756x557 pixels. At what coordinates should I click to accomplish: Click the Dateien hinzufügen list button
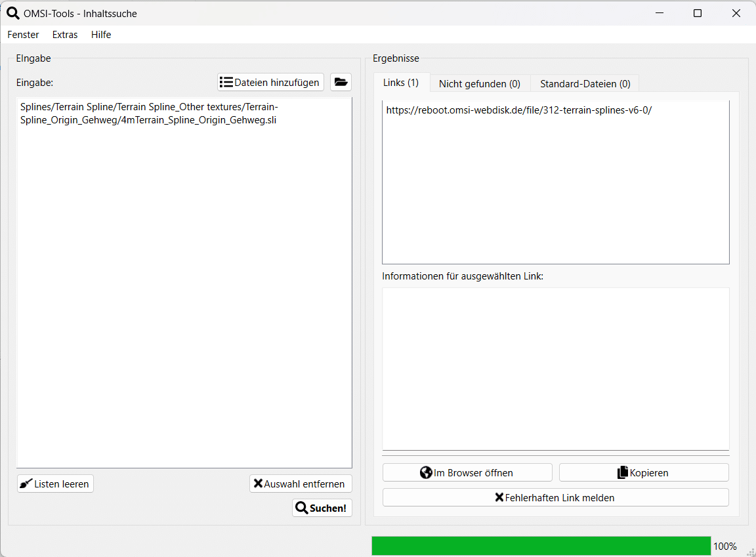[x=270, y=82]
